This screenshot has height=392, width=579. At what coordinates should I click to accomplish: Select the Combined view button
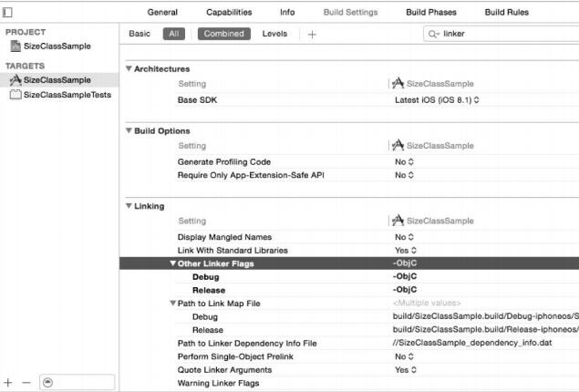tap(223, 34)
